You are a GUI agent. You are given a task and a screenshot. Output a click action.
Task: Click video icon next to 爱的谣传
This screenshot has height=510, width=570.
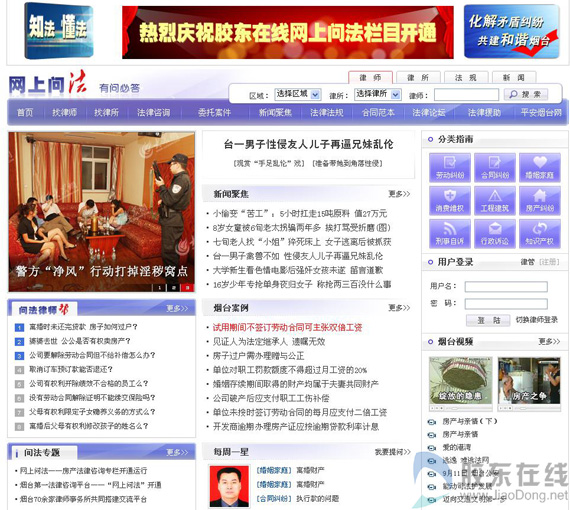(431, 448)
